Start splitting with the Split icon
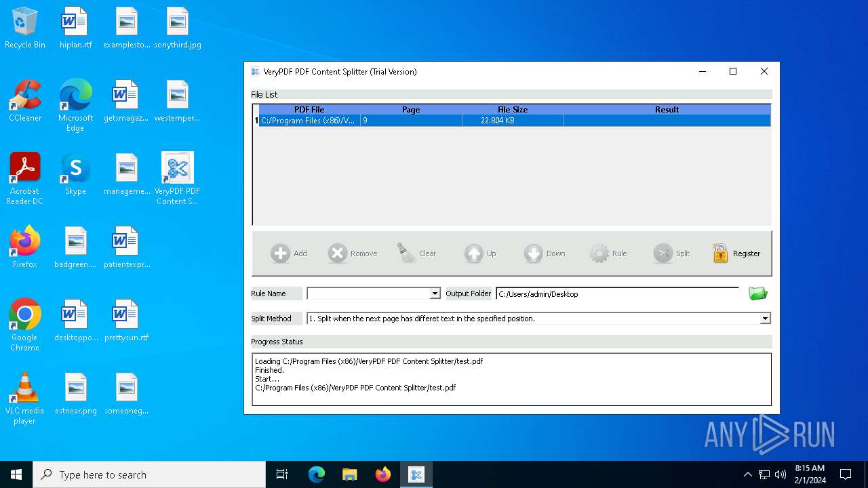The image size is (868, 488). click(x=663, y=253)
